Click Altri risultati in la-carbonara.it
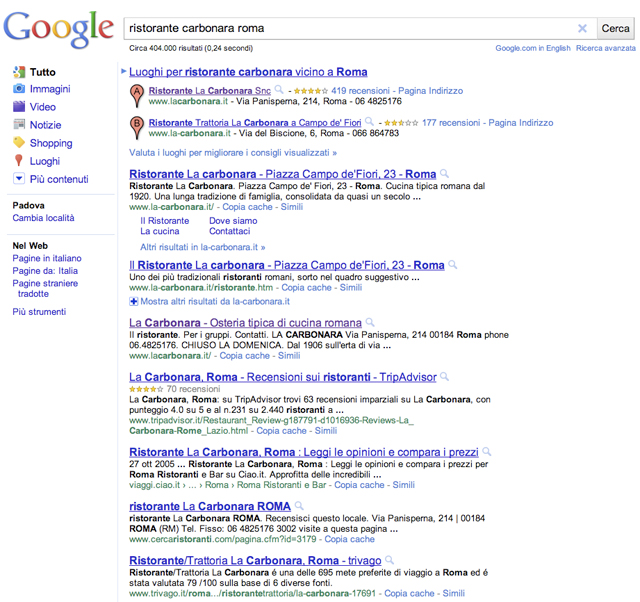The image size is (640, 602). tap(203, 247)
